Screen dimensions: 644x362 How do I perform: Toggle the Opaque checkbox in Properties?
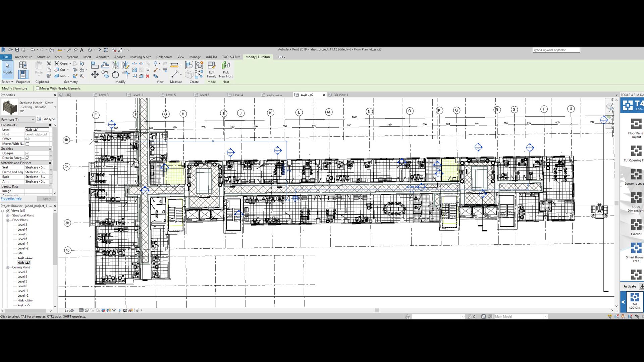tap(28, 154)
